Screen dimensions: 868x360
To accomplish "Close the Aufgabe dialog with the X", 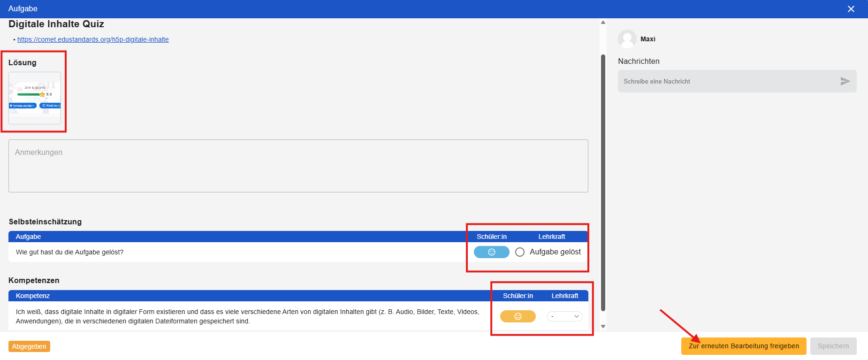I will pos(851,9).
